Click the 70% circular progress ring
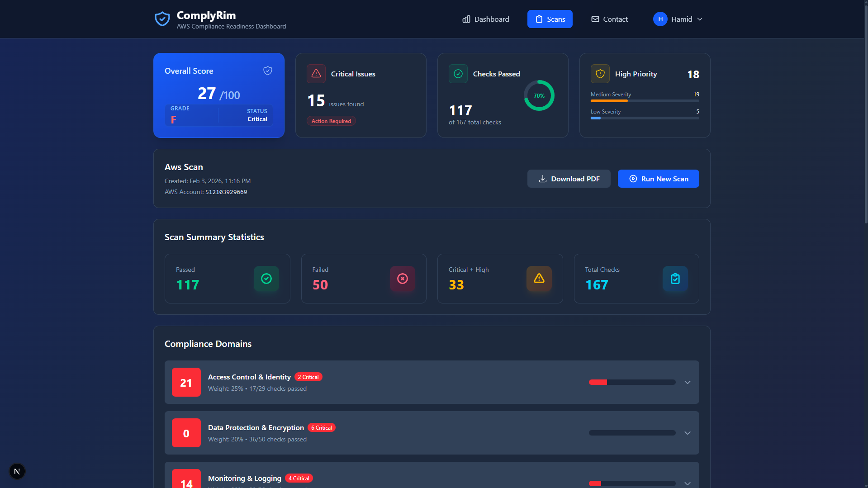Viewport: 868px width, 488px height. pos(539,95)
